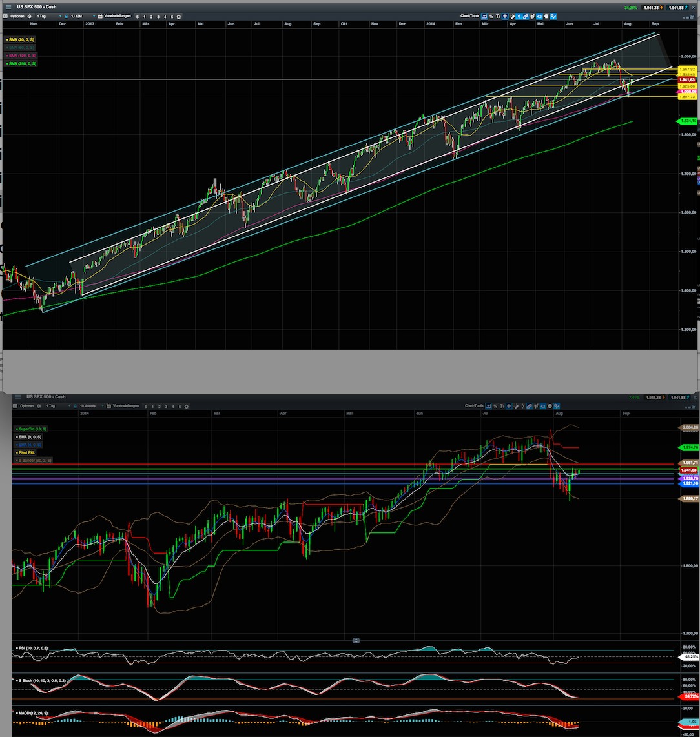Open settings gear next to Optionen, lower chart
The image size is (700, 737).
pos(39,406)
